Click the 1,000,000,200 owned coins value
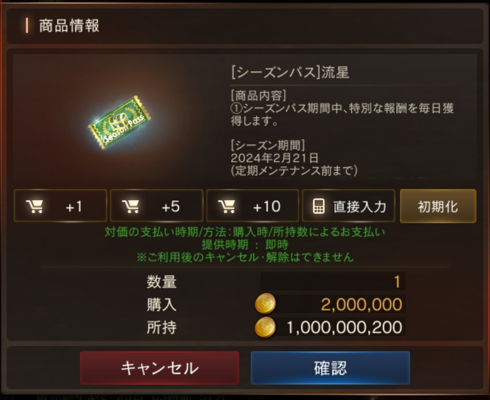The height and width of the screenshot is (400, 490). coord(344,327)
